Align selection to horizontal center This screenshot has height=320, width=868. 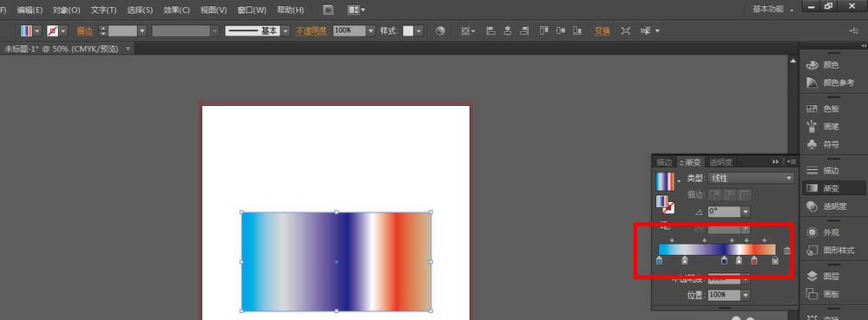pyautogui.click(x=507, y=31)
